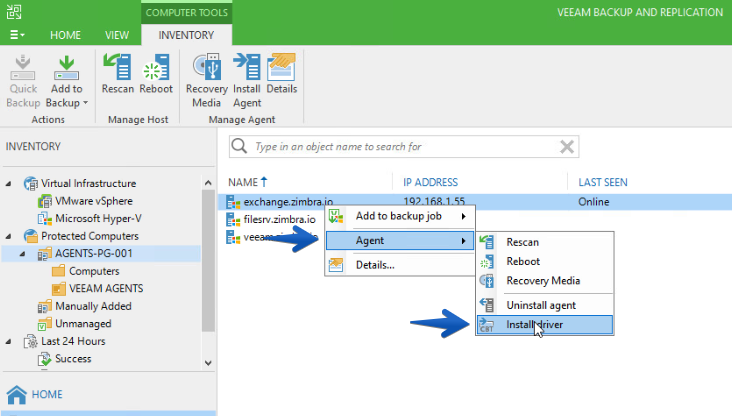The image size is (732, 416).
Task: Click the Rescan ribbon icon
Action: (x=118, y=74)
